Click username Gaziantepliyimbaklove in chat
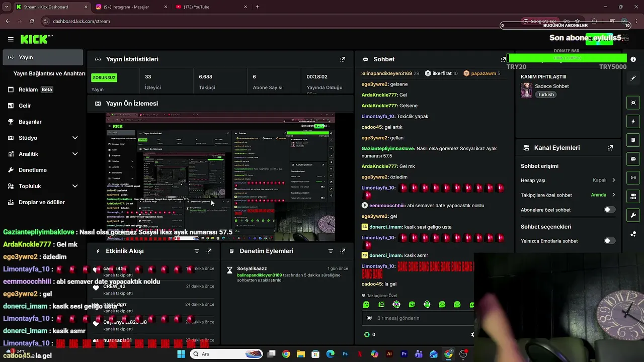The height and width of the screenshot is (362, 644). [388, 149]
